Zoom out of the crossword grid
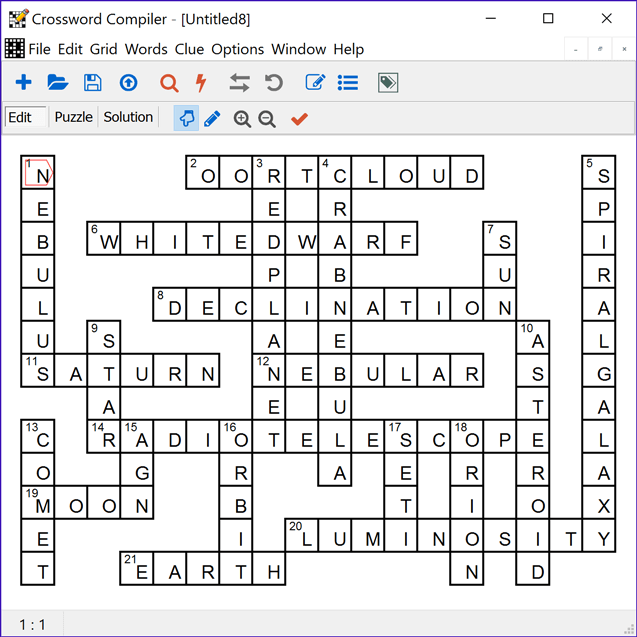637x637 pixels. coord(267,119)
